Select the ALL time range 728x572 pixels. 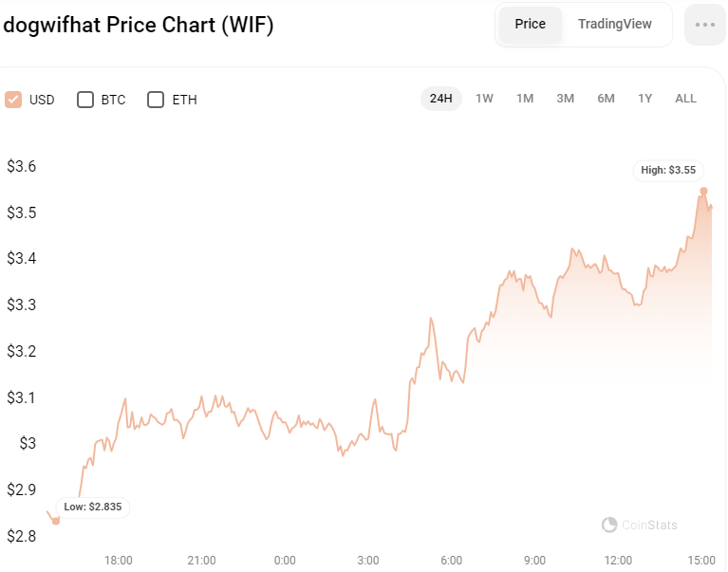(685, 99)
